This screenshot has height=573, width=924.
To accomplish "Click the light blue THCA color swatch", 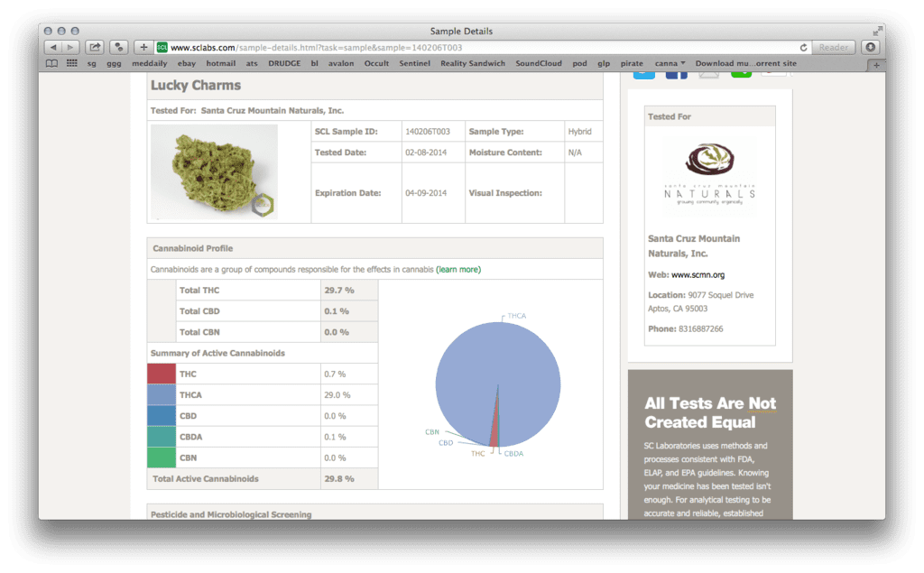I will click(162, 395).
